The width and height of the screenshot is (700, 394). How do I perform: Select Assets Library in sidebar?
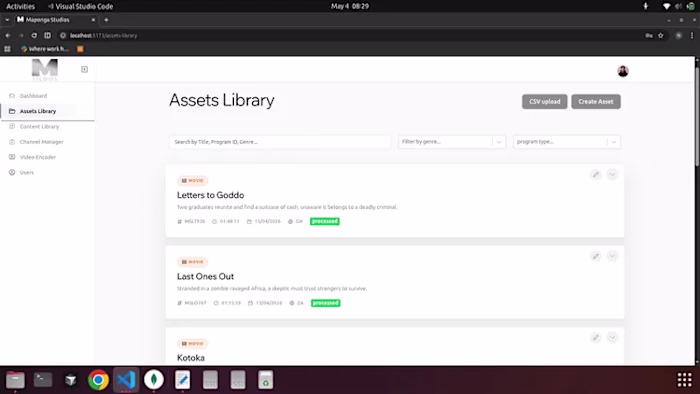(x=38, y=111)
